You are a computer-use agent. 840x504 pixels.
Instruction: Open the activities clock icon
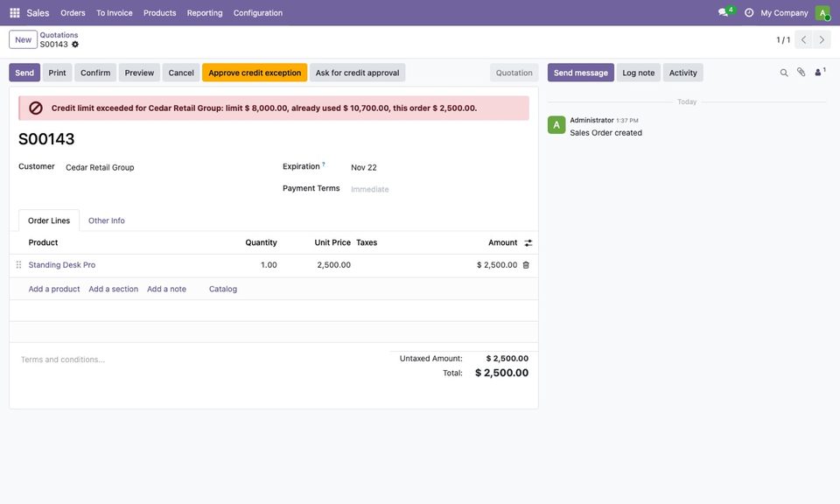pos(748,12)
